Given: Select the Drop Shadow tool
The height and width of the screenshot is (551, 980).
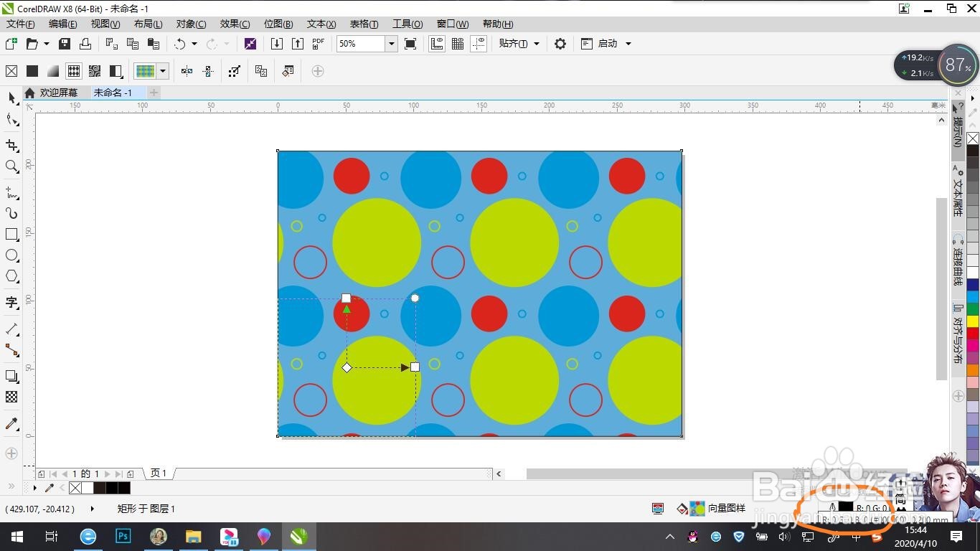Looking at the screenshot, I should pyautogui.click(x=11, y=376).
